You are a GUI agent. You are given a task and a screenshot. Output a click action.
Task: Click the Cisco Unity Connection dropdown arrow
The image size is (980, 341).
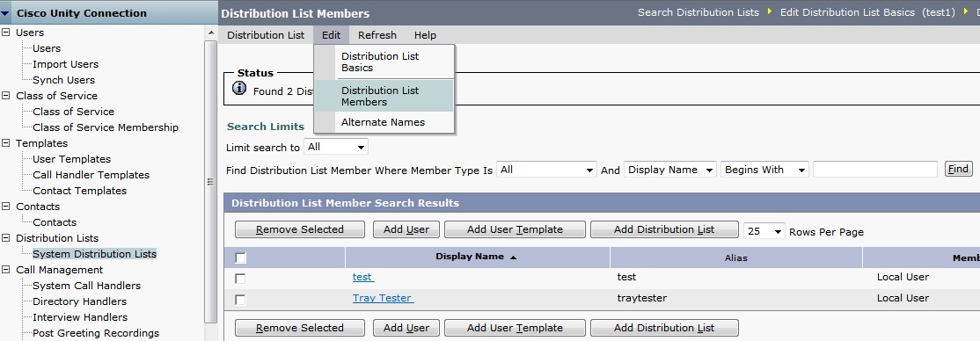5,13
